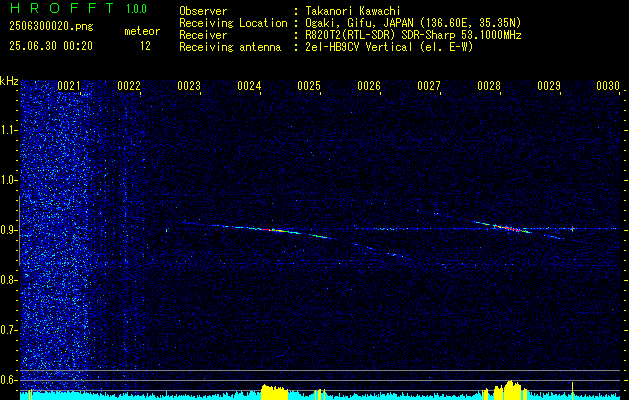Click the timestamp 25.06.30 00:20
Screen dimensions: 629x400
pos(51,46)
